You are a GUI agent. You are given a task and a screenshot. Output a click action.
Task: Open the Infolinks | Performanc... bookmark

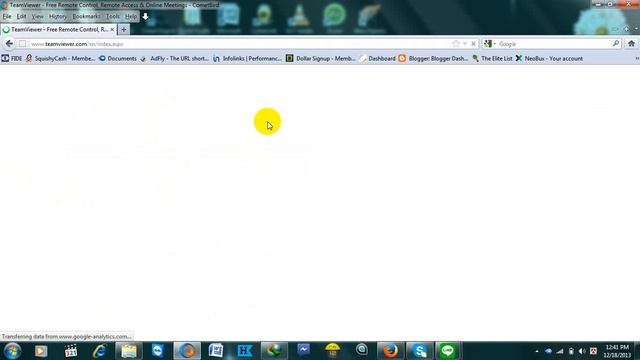point(247,58)
